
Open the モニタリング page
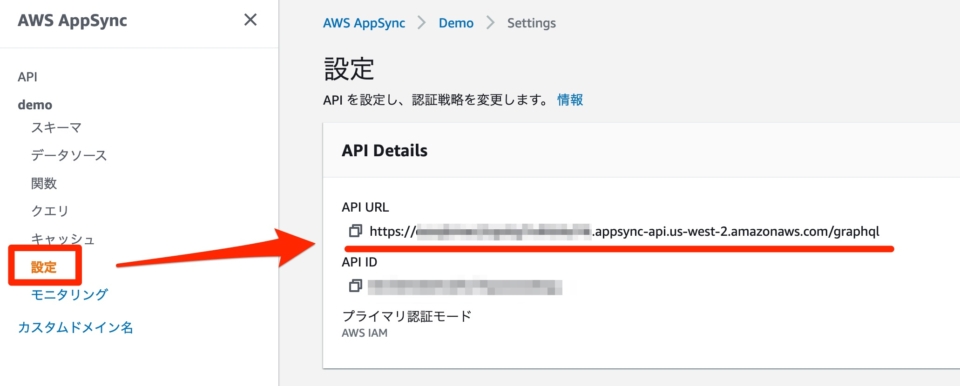69,295
